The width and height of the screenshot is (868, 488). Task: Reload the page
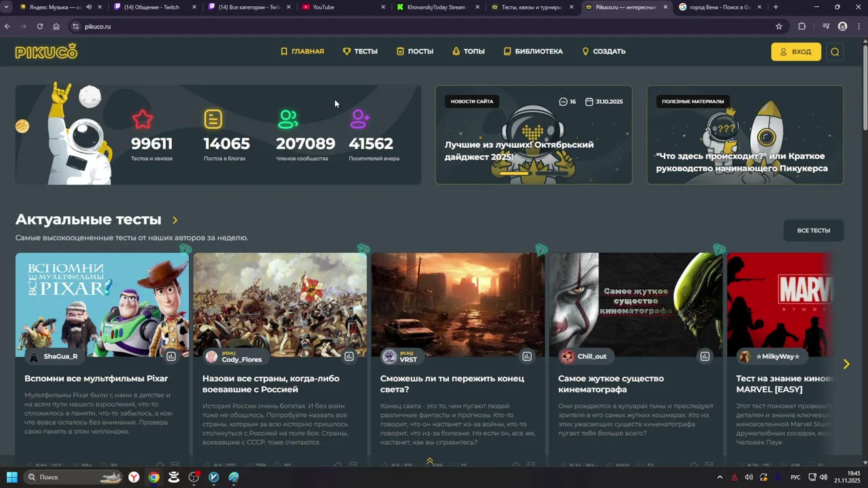pyautogui.click(x=40, y=26)
